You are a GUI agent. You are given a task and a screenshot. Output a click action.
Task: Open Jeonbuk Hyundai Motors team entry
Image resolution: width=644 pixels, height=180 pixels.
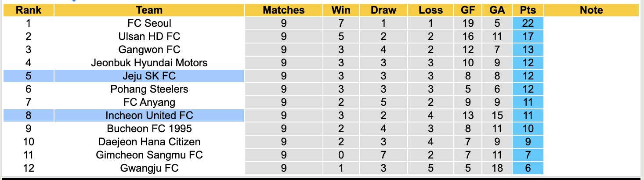(x=149, y=63)
